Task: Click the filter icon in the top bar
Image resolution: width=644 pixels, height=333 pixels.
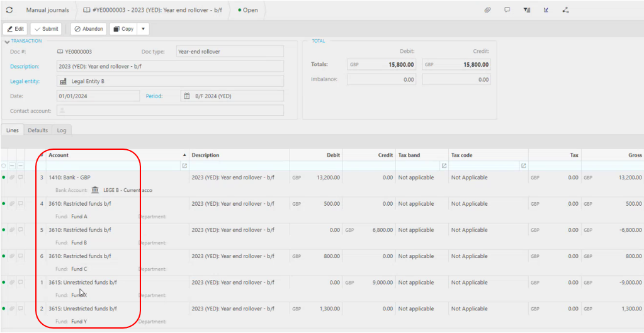Action: click(526, 10)
